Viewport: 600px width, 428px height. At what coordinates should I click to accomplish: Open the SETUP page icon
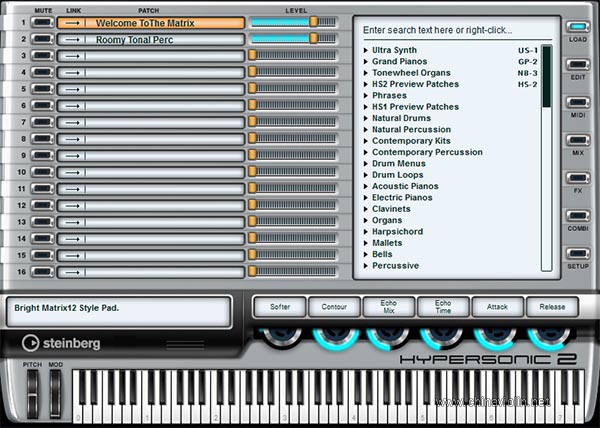pyautogui.click(x=577, y=252)
